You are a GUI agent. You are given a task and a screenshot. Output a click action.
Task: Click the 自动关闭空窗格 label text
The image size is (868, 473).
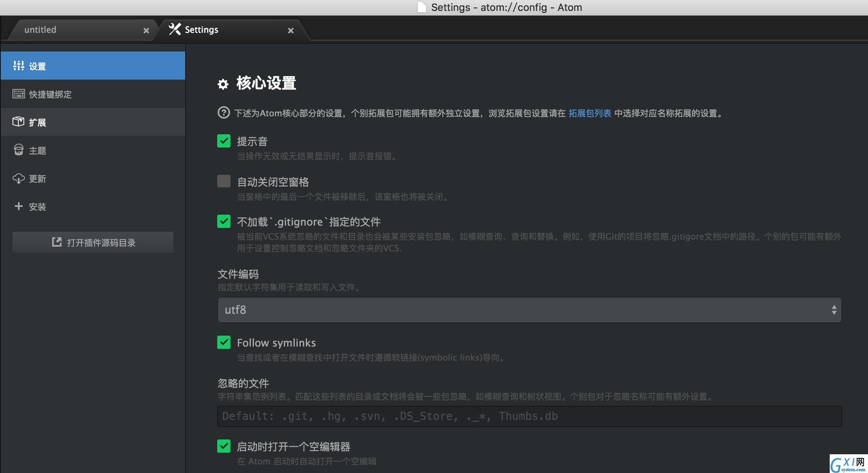[273, 182]
